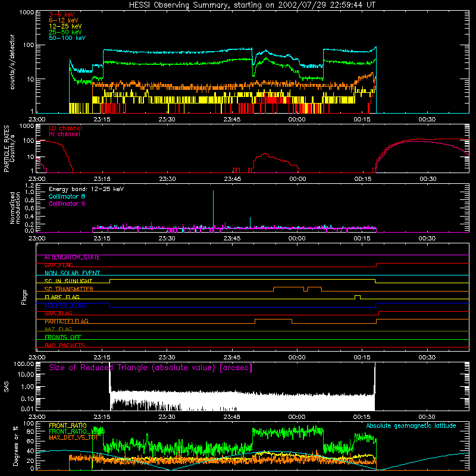The image size is (476, 476).
Task: Click the 'Degrees or %' axis label
Action: 15,446
